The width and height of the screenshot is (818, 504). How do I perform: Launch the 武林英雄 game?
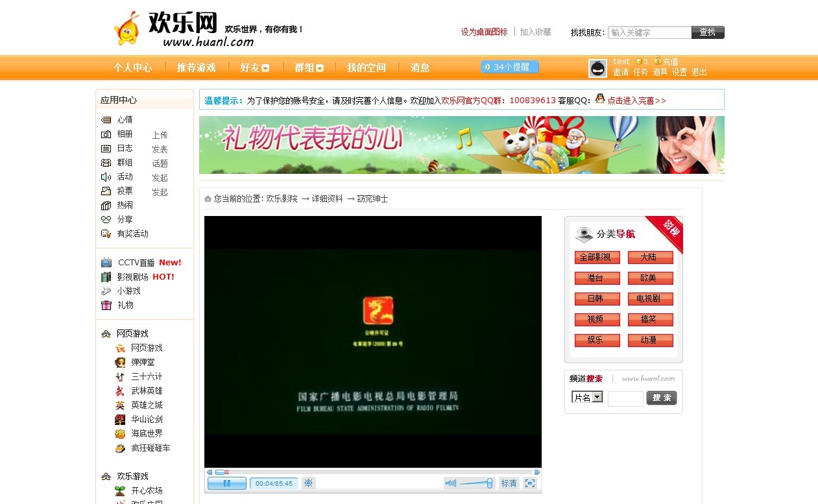click(x=147, y=391)
